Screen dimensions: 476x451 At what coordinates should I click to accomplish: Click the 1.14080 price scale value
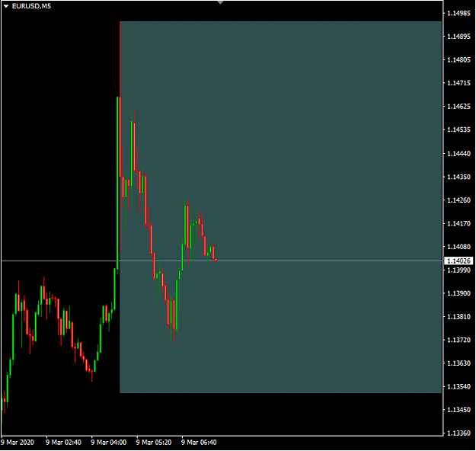point(458,247)
